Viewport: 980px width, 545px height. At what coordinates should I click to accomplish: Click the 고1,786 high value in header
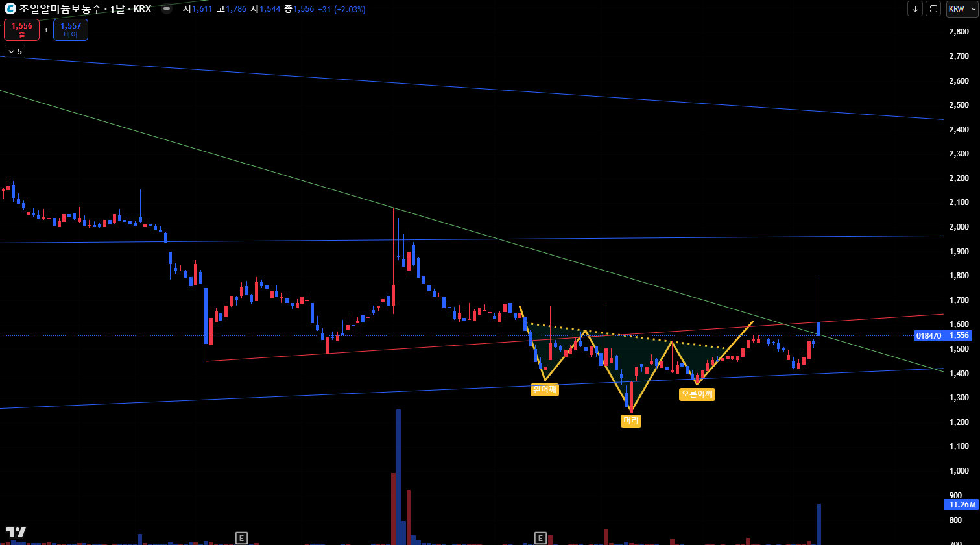(x=232, y=10)
